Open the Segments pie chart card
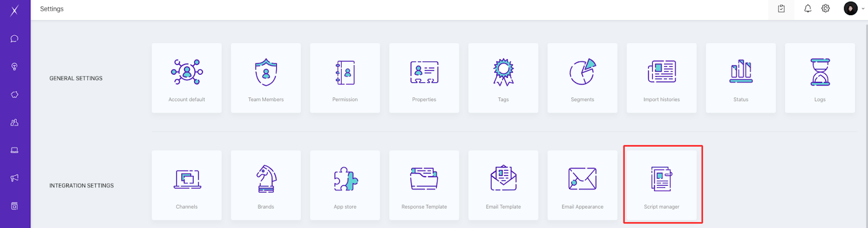The image size is (868, 228). coord(583,78)
